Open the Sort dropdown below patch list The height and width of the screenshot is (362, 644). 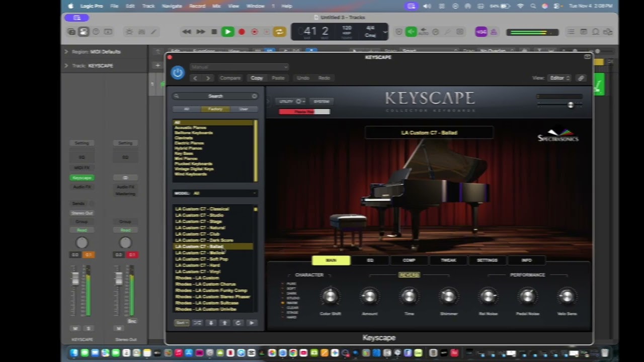coord(182,323)
